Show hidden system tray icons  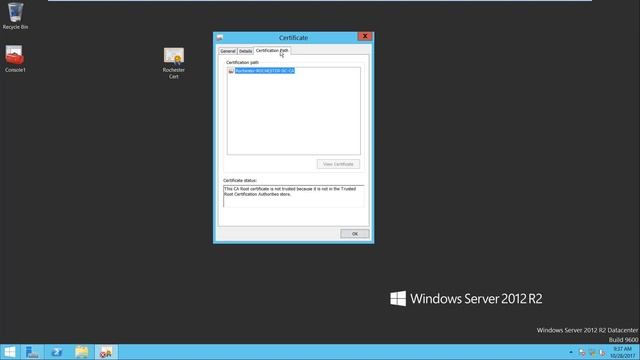(x=571, y=352)
